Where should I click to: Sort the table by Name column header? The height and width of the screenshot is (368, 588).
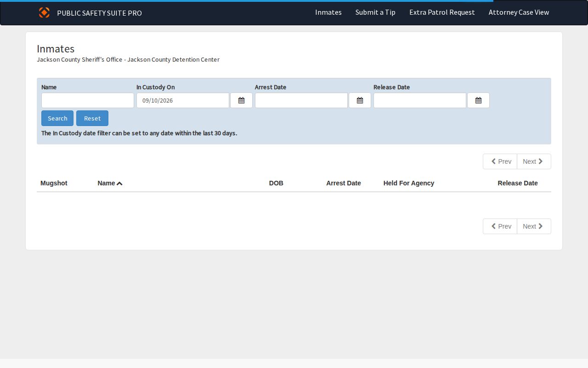(110, 183)
